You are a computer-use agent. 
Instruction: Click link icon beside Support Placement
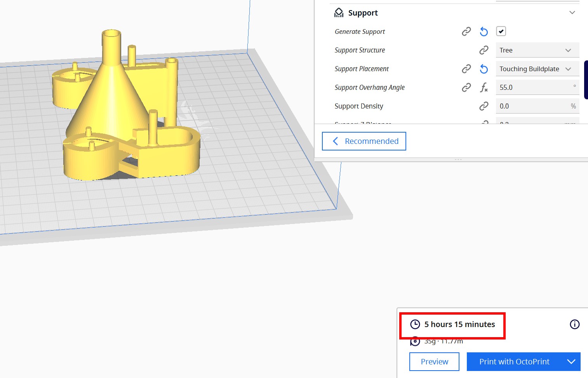click(x=466, y=69)
